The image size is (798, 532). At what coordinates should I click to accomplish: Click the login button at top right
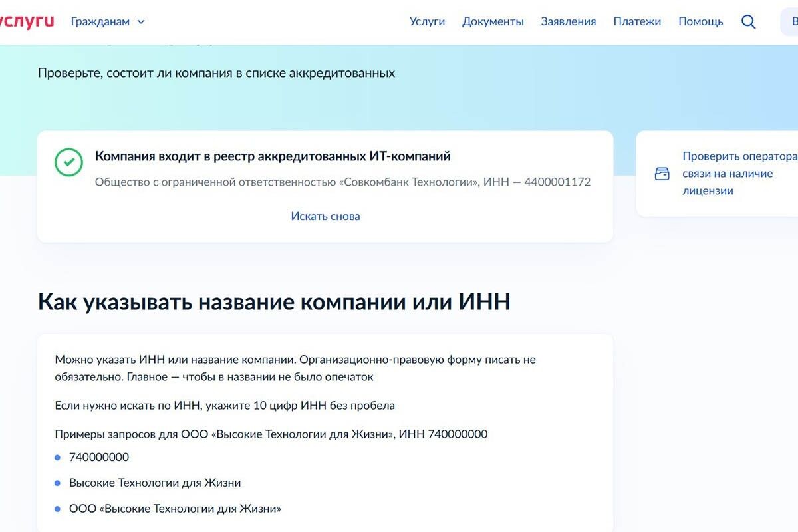click(793, 21)
